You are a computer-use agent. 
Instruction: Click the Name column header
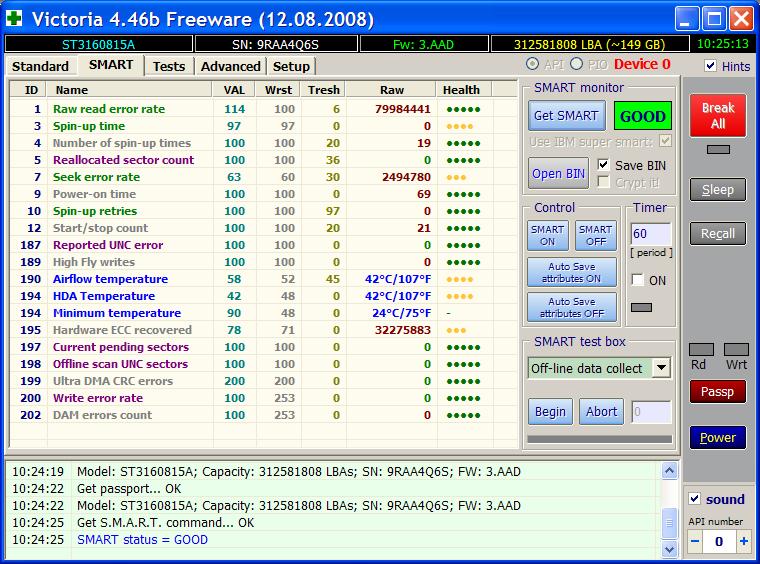click(x=129, y=90)
